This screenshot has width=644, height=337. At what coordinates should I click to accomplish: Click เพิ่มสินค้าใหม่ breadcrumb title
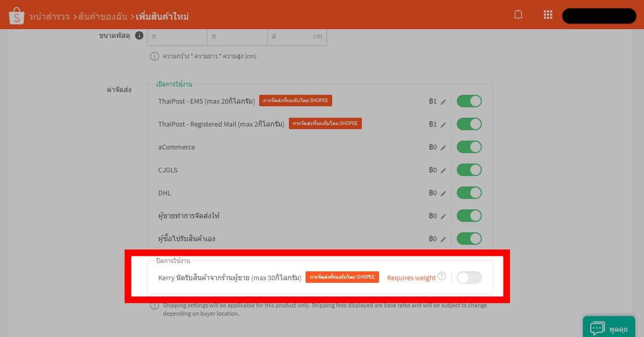162,17
